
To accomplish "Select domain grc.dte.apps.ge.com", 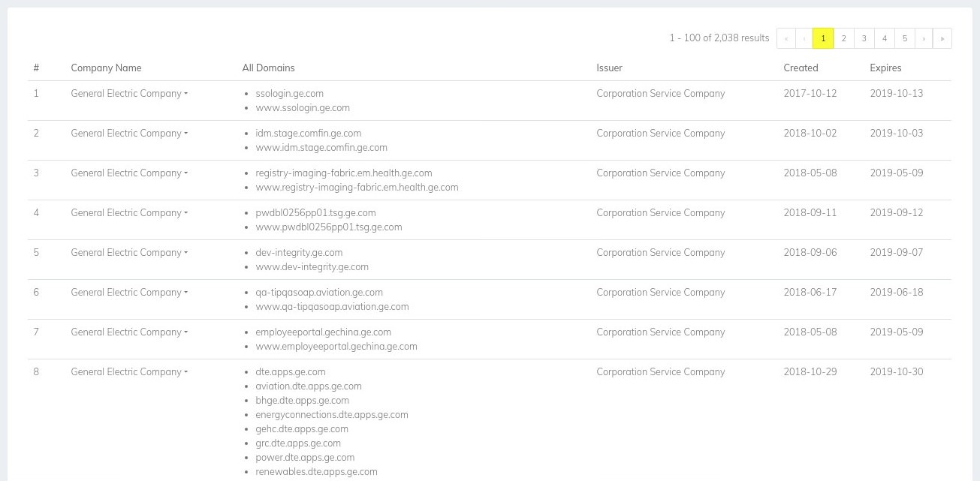I will (298, 443).
